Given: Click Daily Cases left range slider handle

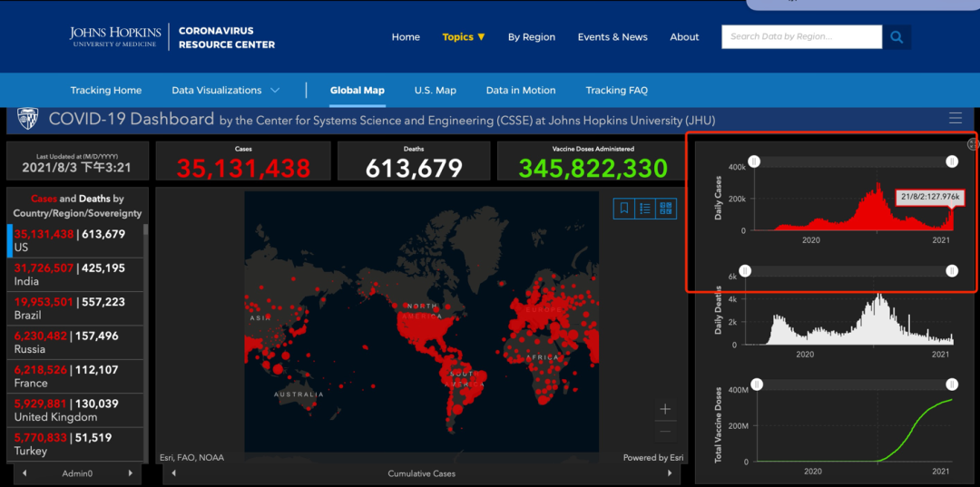Looking at the screenshot, I should (754, 161).
